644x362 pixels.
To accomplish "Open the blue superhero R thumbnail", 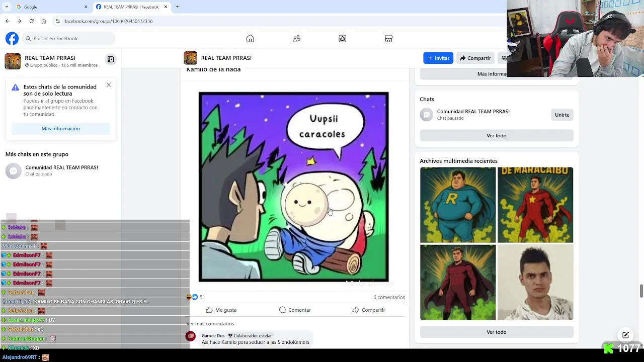I will (x=458, y=205).
